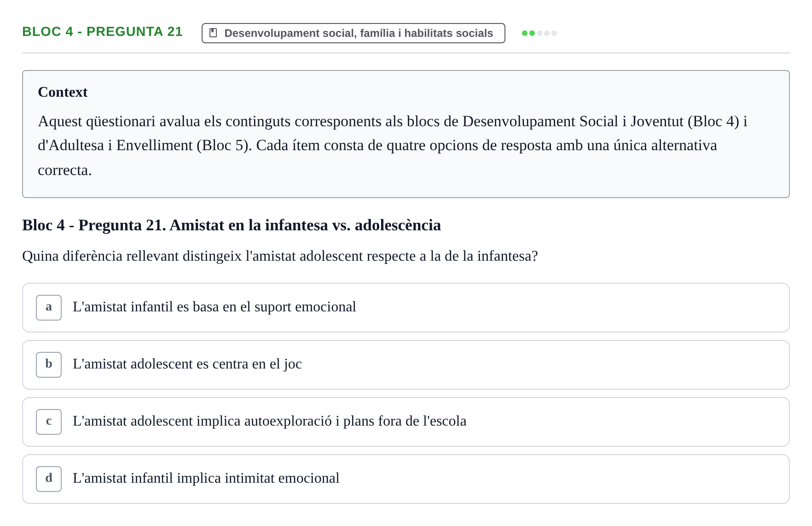Pick option c about autoexploració i plans fora de l'escola
Screen dimensions: 812x526
406,422
